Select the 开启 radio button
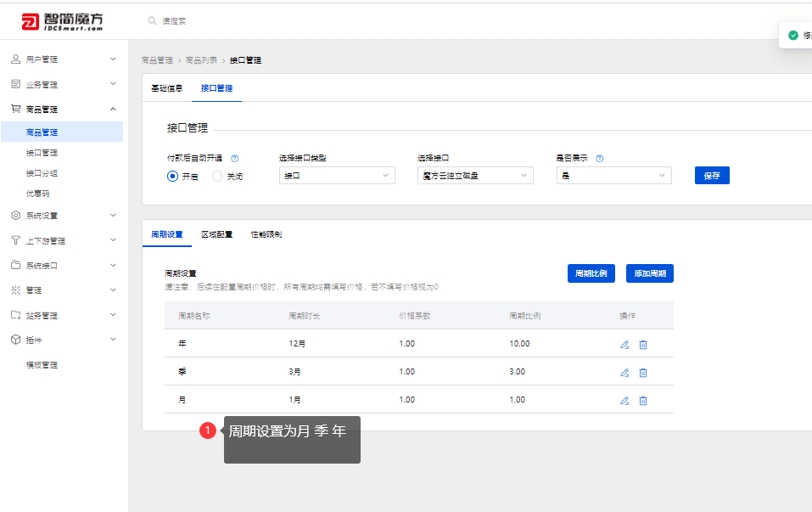This screenshot has width=812, height=512. click(172, 177)
